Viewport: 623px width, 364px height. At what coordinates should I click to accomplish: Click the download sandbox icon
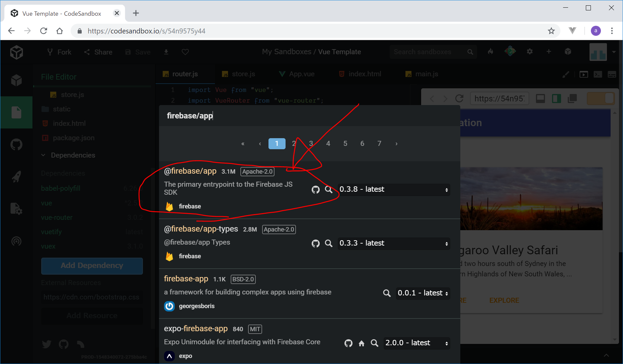[x=166, y=52]
